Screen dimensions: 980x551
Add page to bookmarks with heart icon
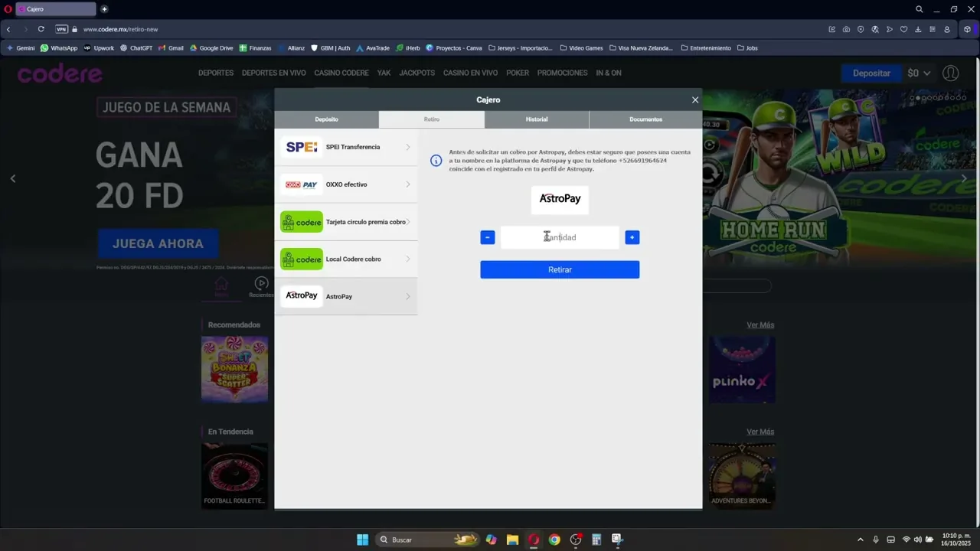(x=903, y=29)
